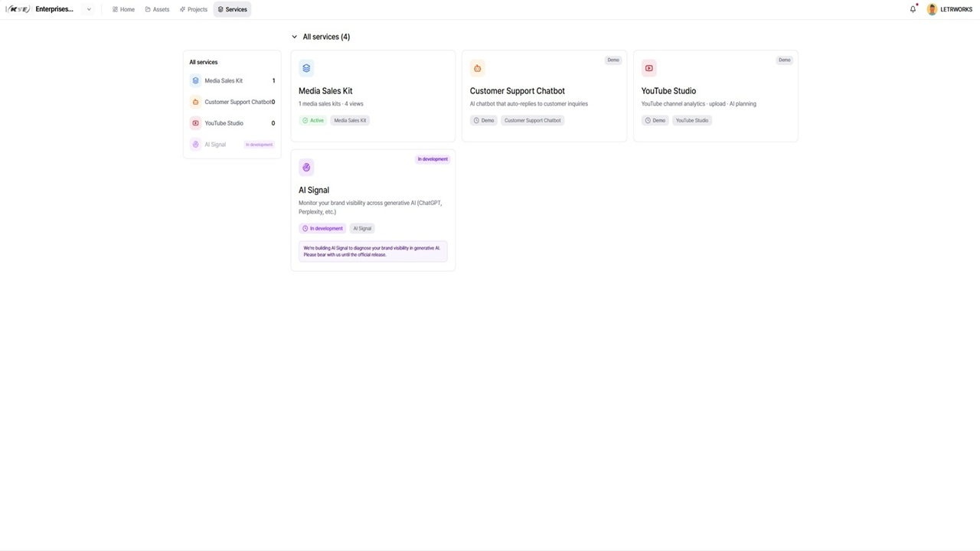Open the Enterprises workspace dropdown
The height and width of the screenshot is (551, 980).
[89, 9]
